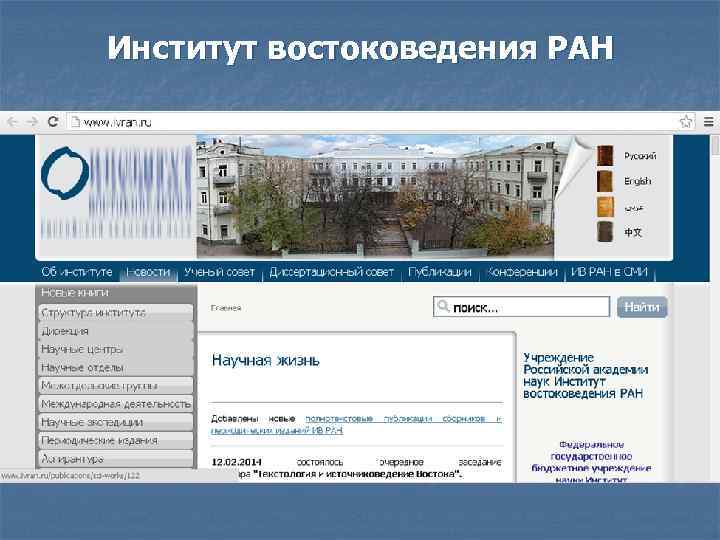Viewport: 720px width, 540px height.
Task: Switch site language to Русский
Action: pos(640,156)
